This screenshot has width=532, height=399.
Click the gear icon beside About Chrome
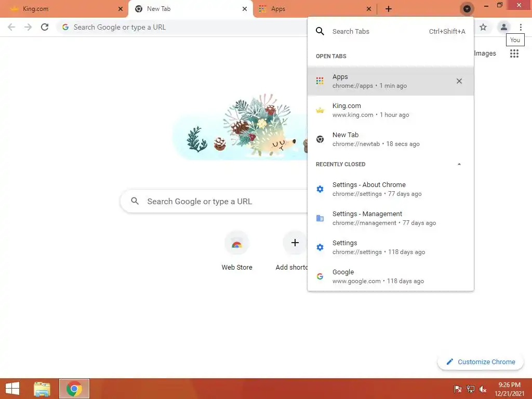pyautogui.click(x=320, y=189)
